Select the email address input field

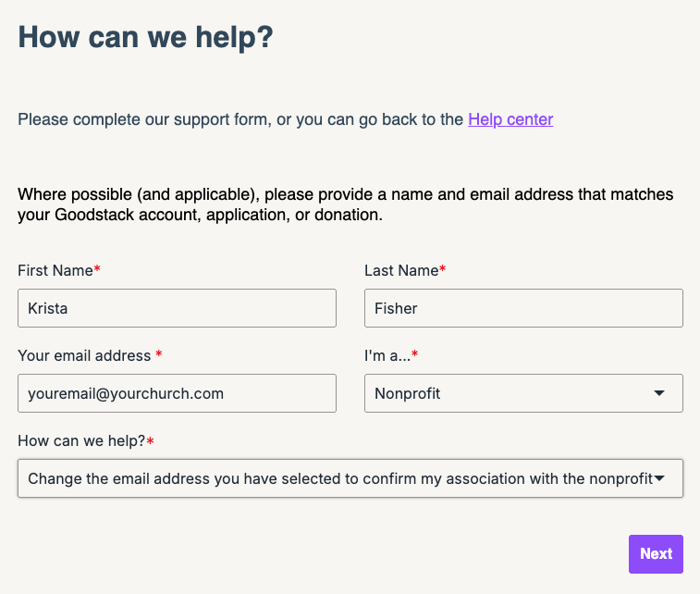(177, 393)
